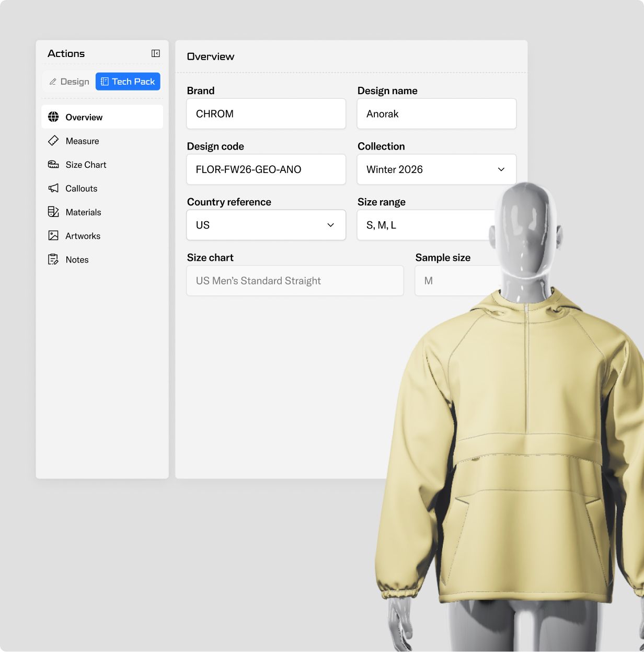The image size is (644, 652).
Task: Focus the Design code field
Action: pyautogui.click(x=266, y=169)
